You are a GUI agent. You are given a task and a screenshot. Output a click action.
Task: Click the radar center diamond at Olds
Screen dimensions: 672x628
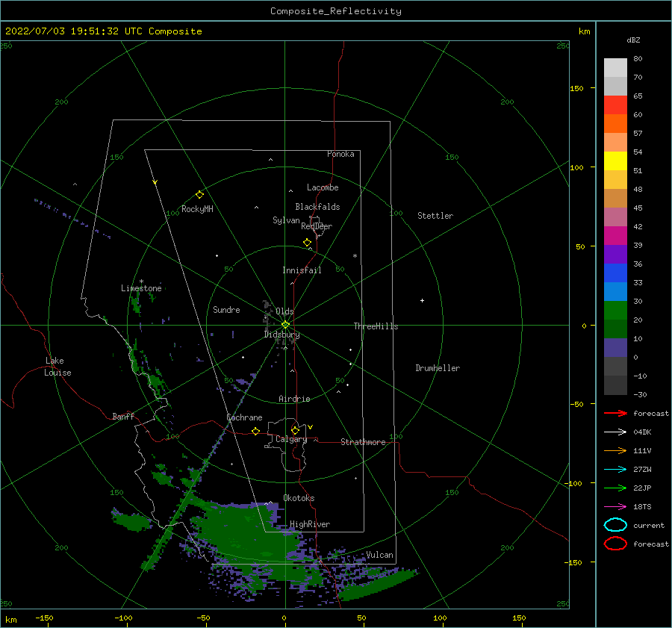pyautogui.click(x=285, y=325)
